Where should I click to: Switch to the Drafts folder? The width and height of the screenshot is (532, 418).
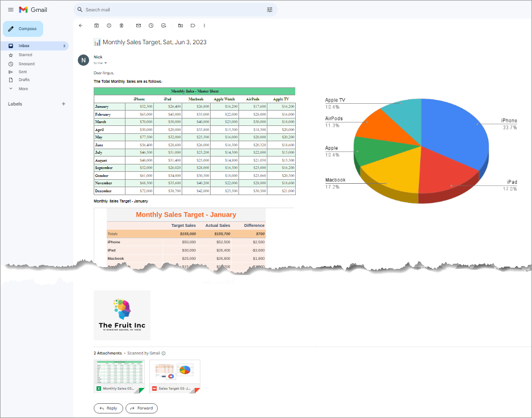point(24,79)
